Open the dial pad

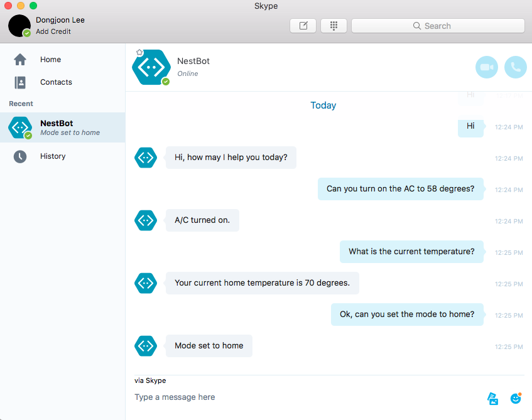click(334, 26)
